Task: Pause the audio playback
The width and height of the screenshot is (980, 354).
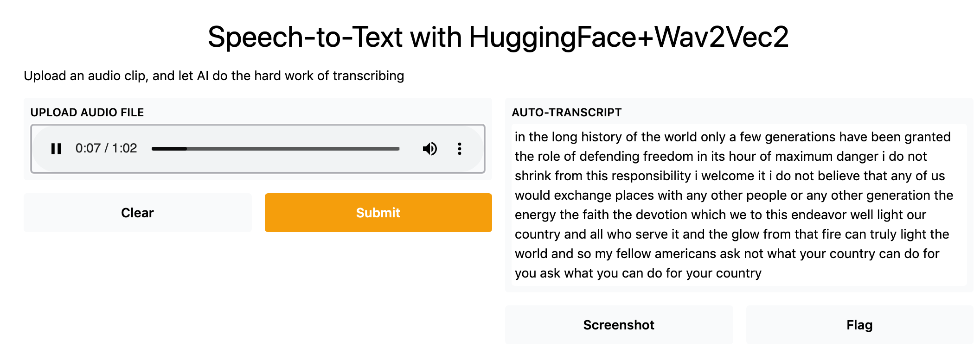Action: [56, 149]
